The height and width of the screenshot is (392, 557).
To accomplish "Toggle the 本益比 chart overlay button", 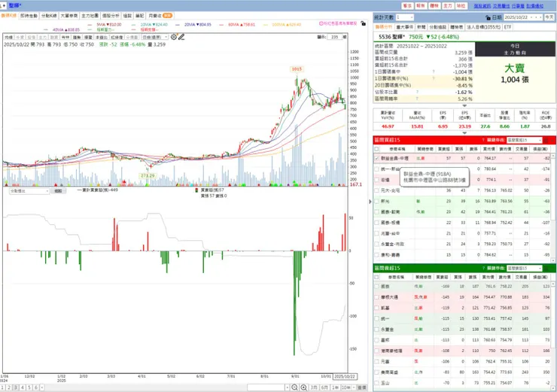I will (x=102, y=38).
